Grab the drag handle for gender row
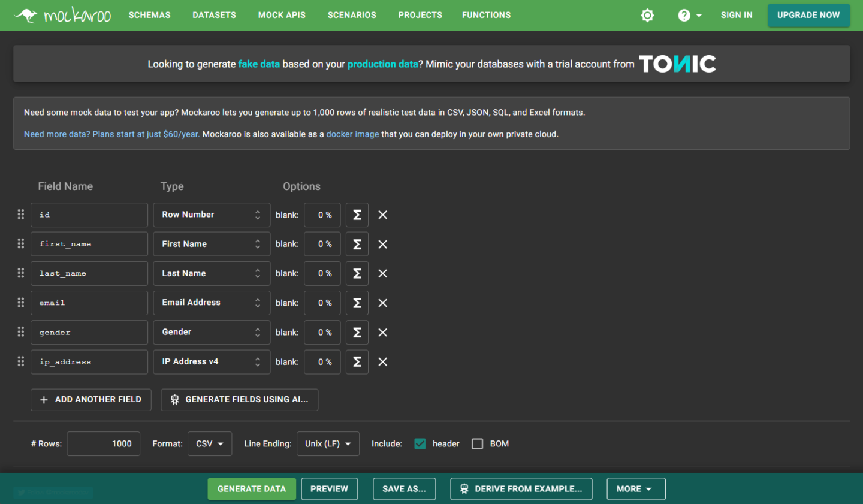This screenshot has width=863, height=504. click(x=21, y=331)
